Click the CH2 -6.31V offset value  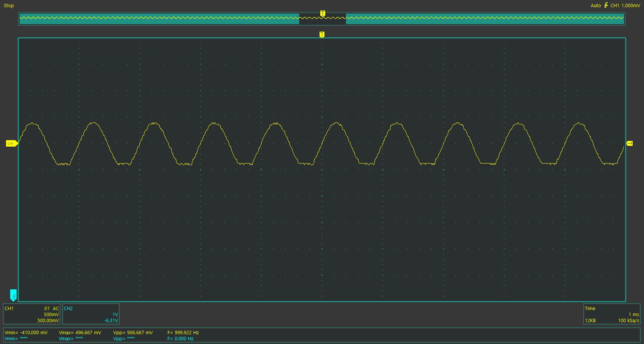pyautogui.click(x=111, y=321)
